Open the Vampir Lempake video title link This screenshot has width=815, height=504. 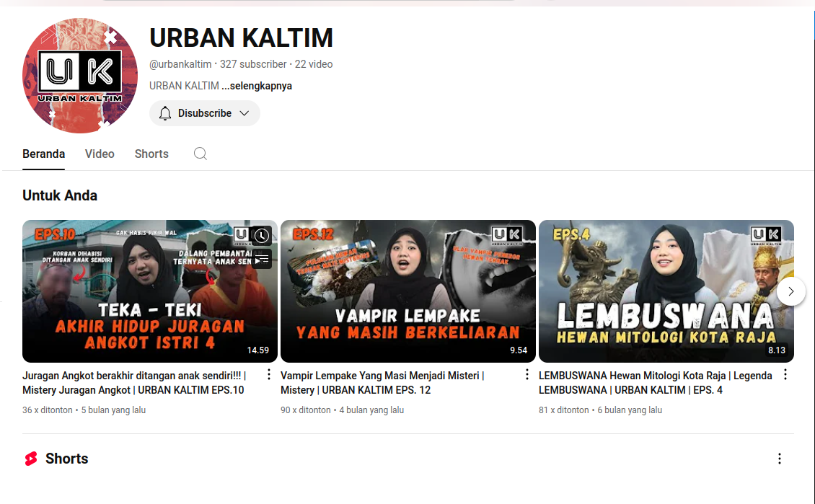[x=381, y=382]
